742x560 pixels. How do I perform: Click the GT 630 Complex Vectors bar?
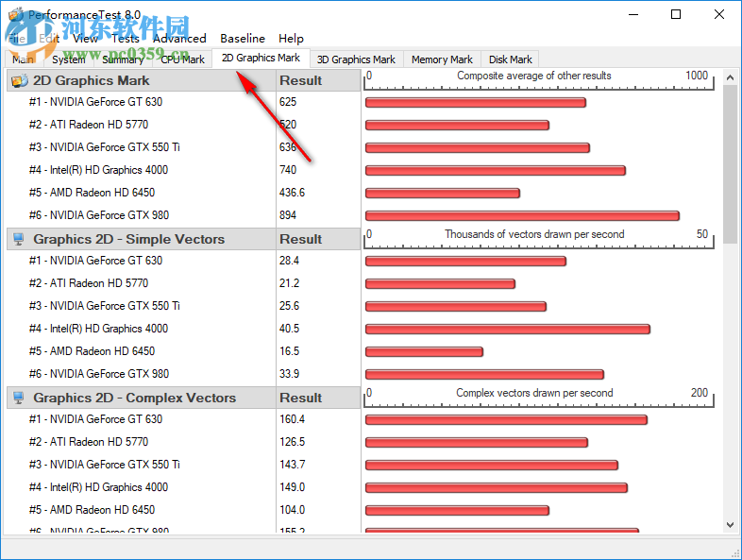[x=506, y=420]
